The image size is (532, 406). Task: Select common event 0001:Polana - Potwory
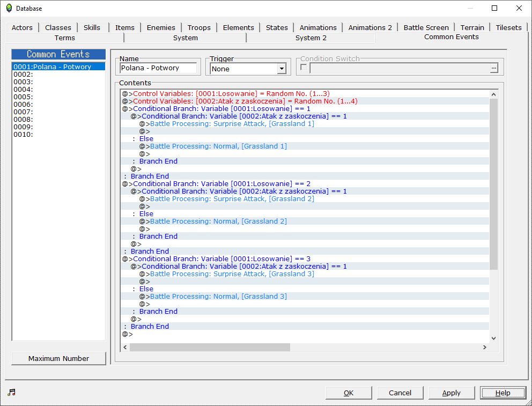(58, 67)
